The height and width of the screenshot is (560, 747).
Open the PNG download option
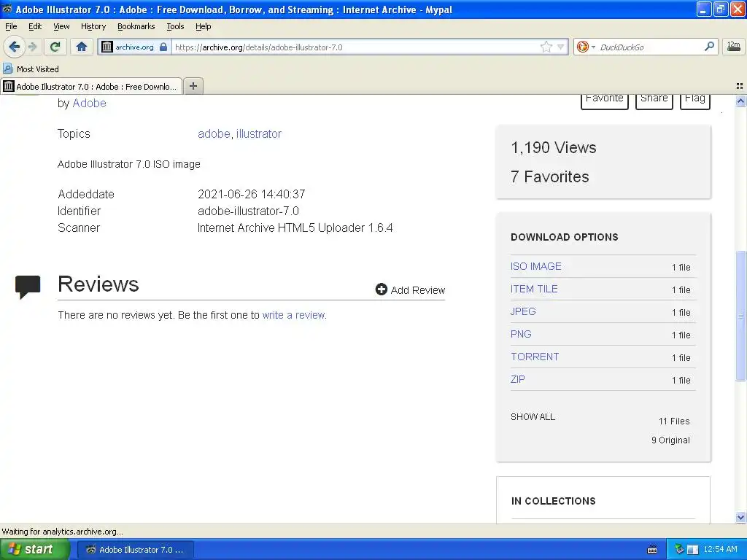pyautogui.click(x=521, y=334)
